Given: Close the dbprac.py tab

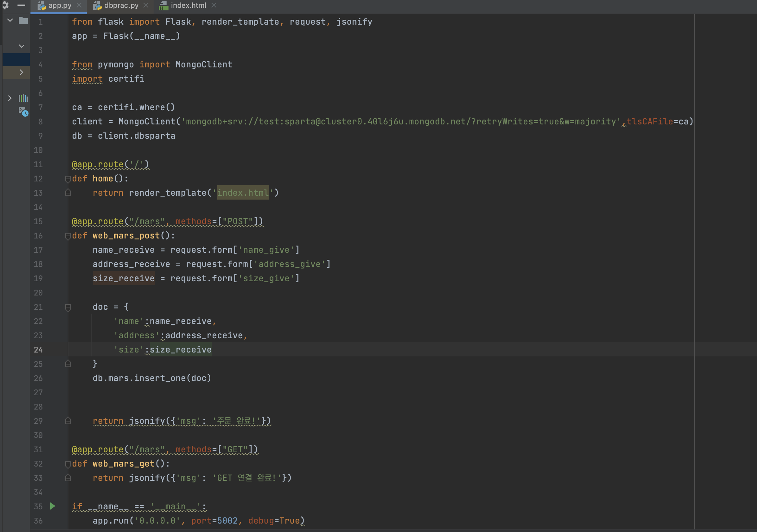Looking at the screenshot, I should [146, 5].
